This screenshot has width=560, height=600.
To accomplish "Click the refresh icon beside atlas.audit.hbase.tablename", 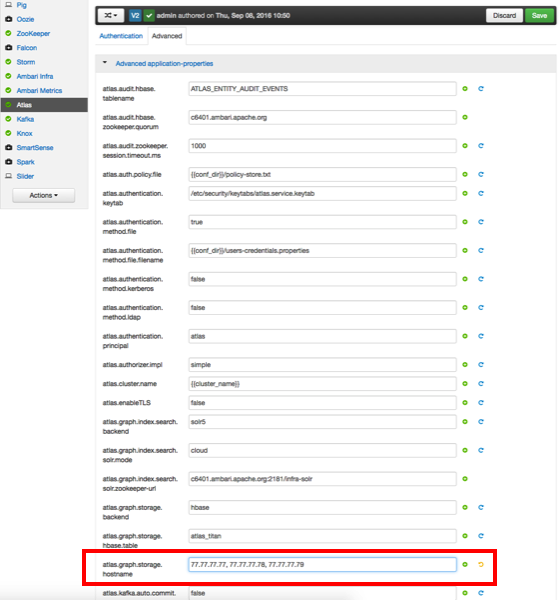I will tap(481, 89).
